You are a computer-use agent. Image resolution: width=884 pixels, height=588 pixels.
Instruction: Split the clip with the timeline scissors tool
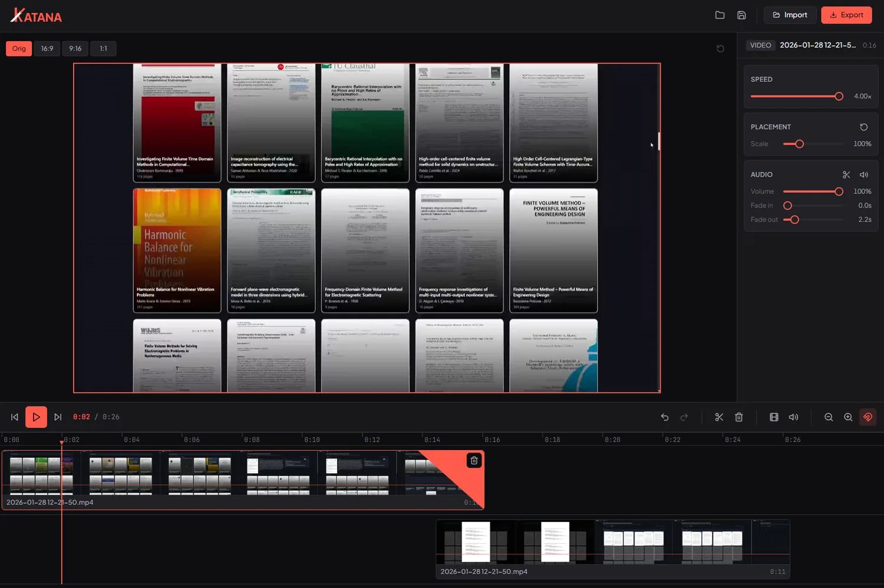pyautogui.click(x=719, y=417)
